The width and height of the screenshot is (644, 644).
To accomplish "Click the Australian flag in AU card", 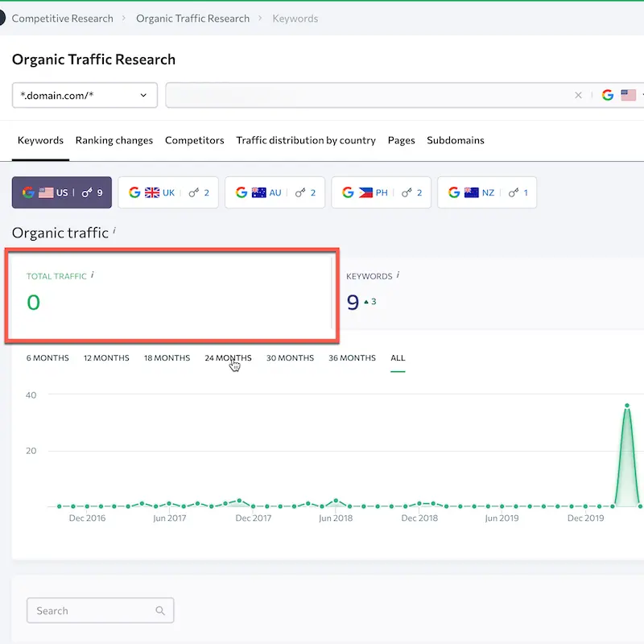I will tap(258, 192).
